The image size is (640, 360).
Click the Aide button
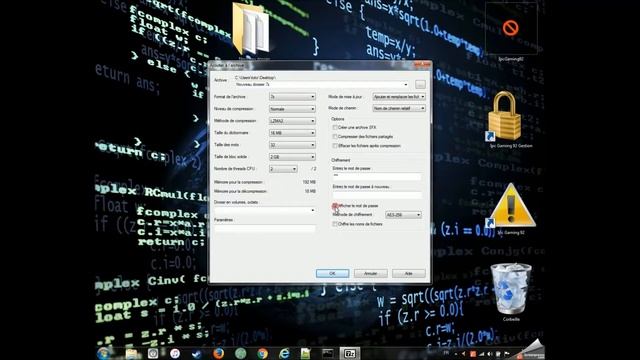click(409, 273)
